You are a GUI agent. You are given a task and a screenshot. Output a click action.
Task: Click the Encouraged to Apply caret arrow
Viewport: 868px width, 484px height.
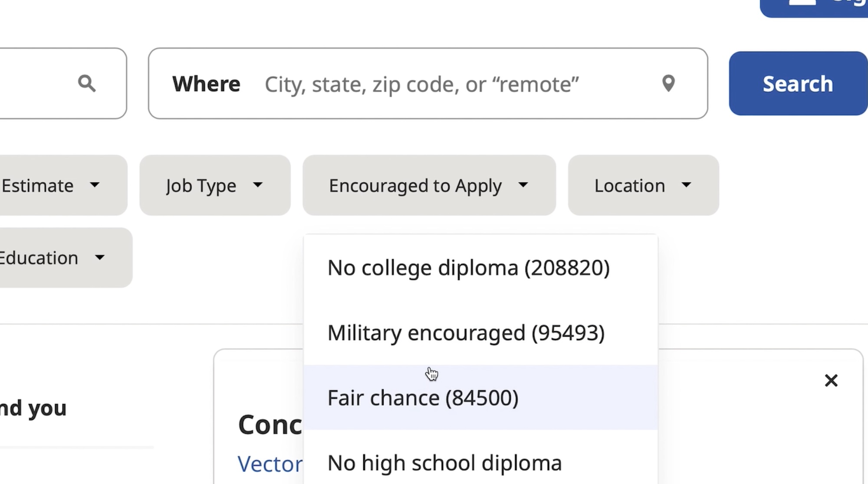pos(523,185)
